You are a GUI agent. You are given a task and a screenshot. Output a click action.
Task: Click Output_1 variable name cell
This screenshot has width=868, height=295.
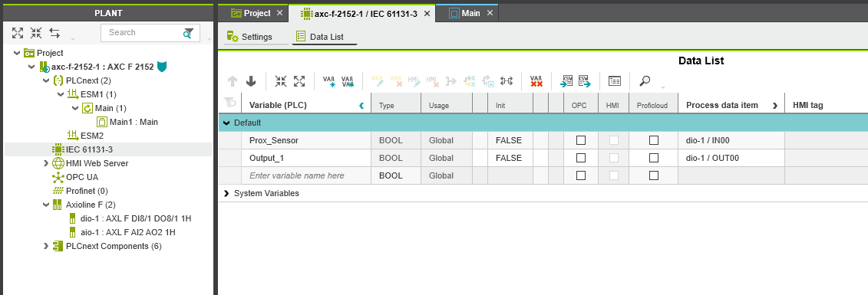coord(307,158)
